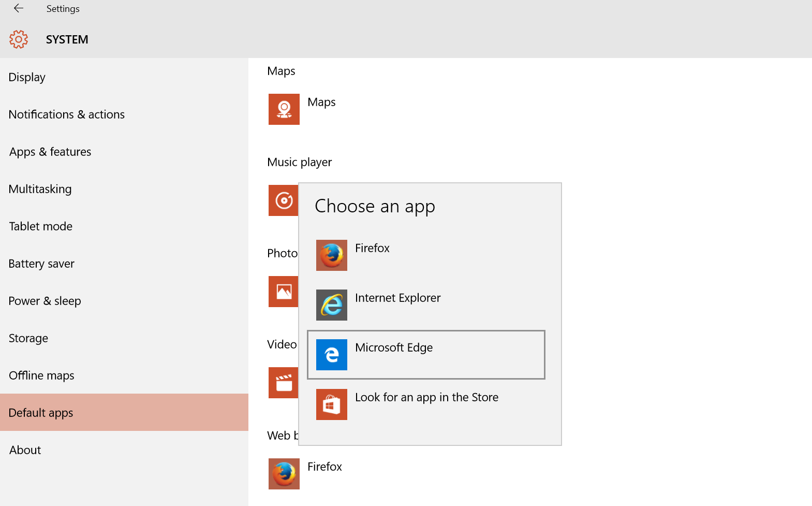812x506 pixels.
Task: Select Default apps in sidebar
Action: (124, 412)
